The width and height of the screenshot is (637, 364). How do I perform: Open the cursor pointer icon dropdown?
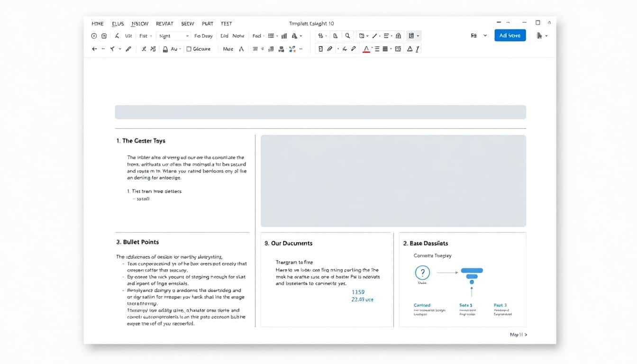coord(542,36)
